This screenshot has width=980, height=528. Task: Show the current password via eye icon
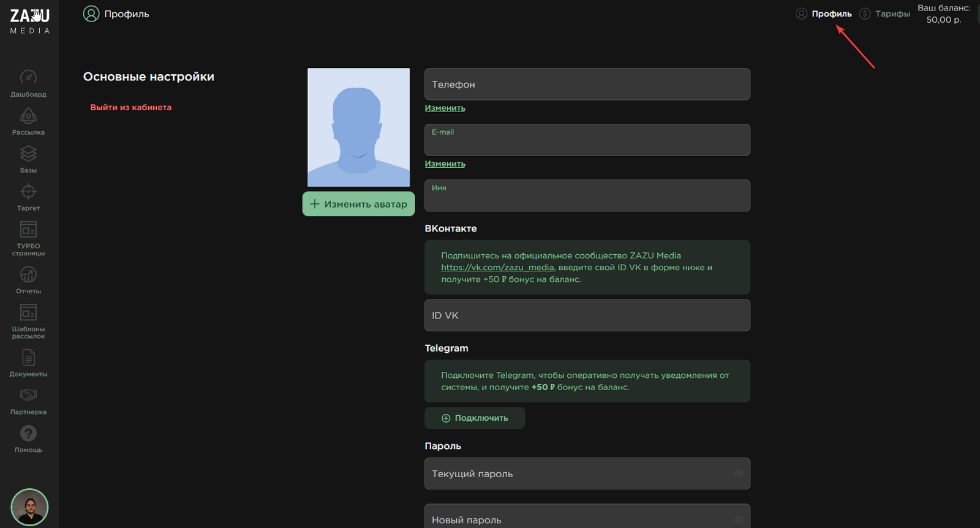pos(738,473)
